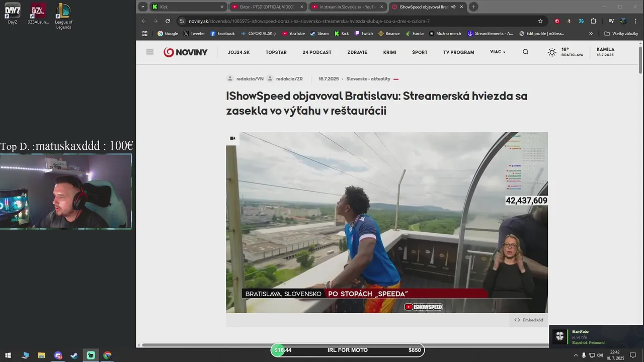Open the Chrome extensions puzzle menu
Image resolution: width=644 pixels, height=362 pixels.
pos(594,21)
